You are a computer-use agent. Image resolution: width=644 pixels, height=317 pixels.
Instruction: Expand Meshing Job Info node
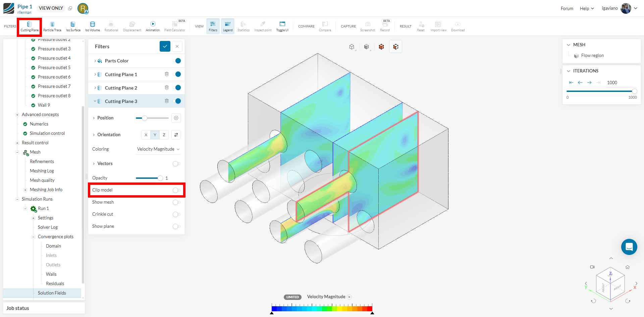tap(25, 190)
